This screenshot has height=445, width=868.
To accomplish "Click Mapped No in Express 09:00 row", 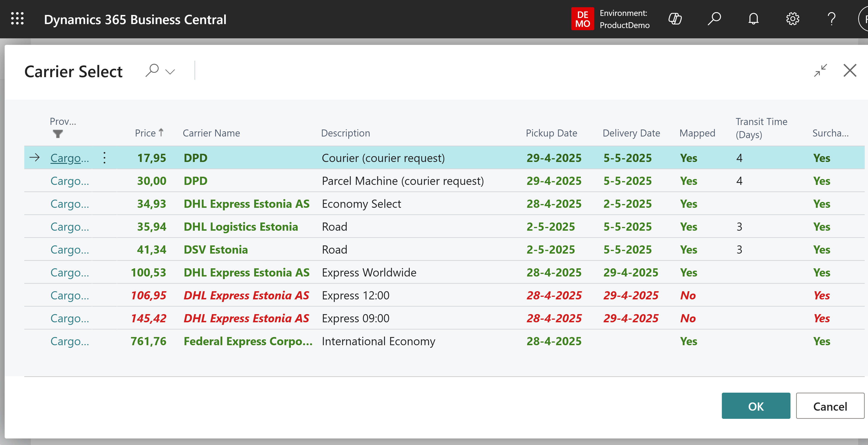I will [x=688, y=319].
